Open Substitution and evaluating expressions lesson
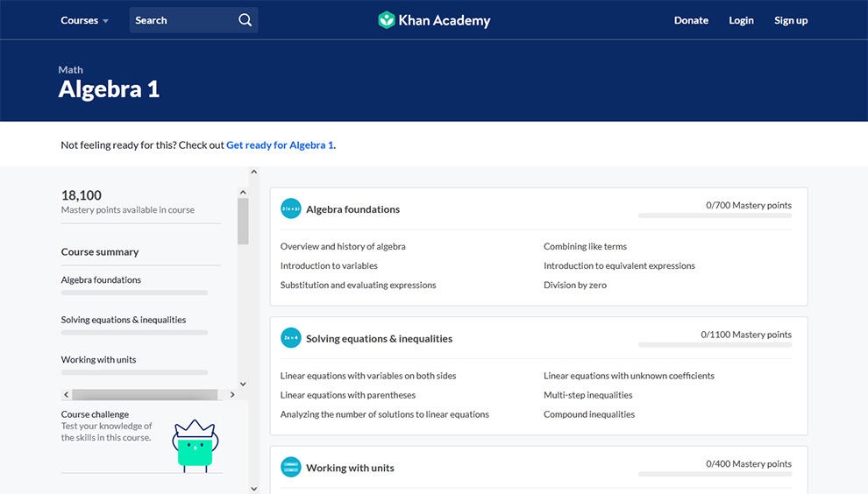This screenshot has width=868, height=494. coord(359,285)
